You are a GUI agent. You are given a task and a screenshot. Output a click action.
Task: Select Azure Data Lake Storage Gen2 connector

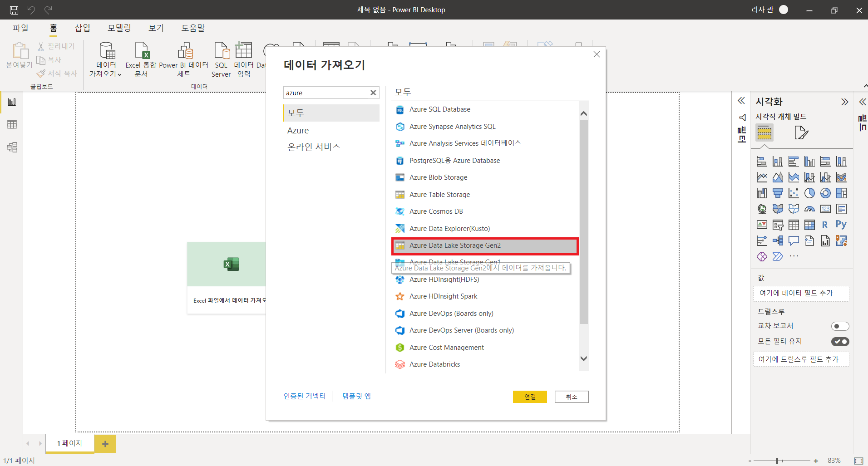tap(485, 246)
